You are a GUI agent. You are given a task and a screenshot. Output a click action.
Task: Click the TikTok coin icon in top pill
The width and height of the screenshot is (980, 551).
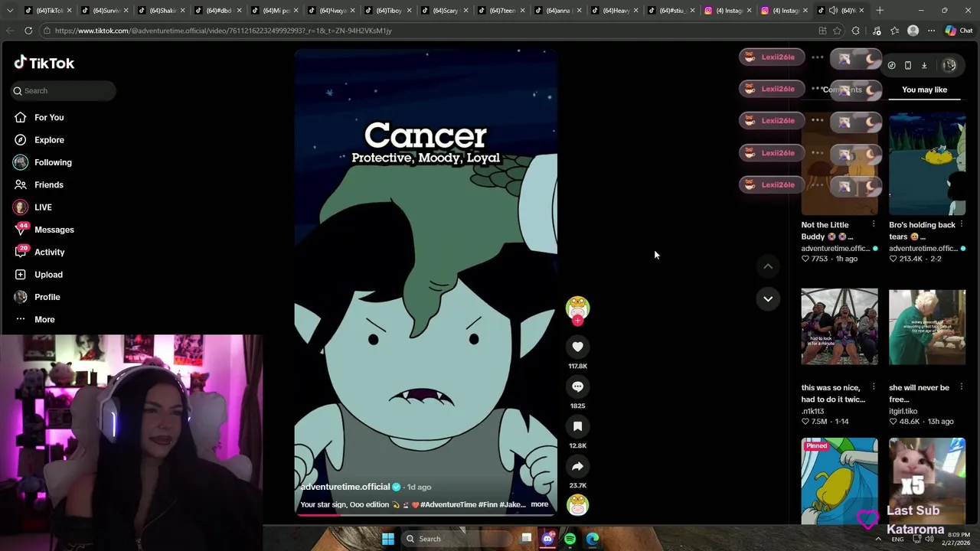(x=891, y=65)
